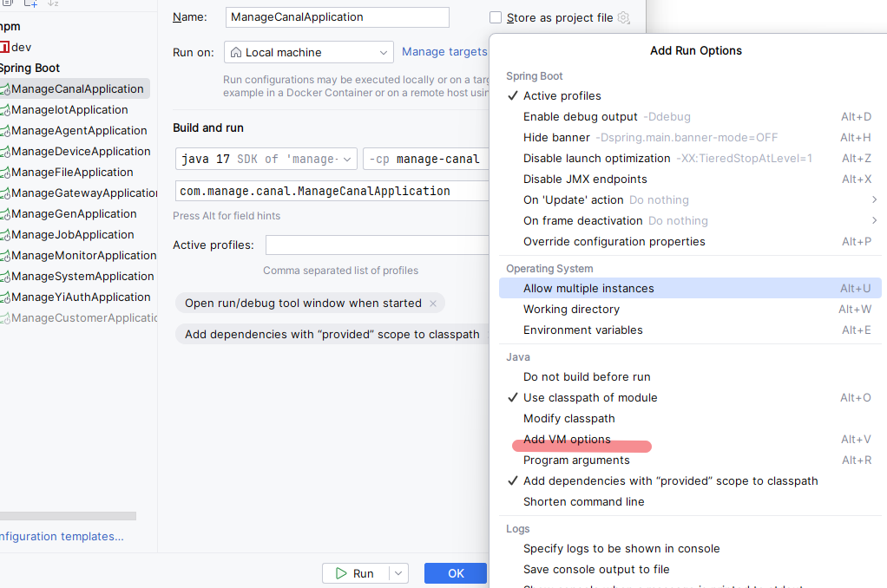Click 'Add dependencies with provided scope' chip
This screenshot has height=588, width=887.
(332, 334)
